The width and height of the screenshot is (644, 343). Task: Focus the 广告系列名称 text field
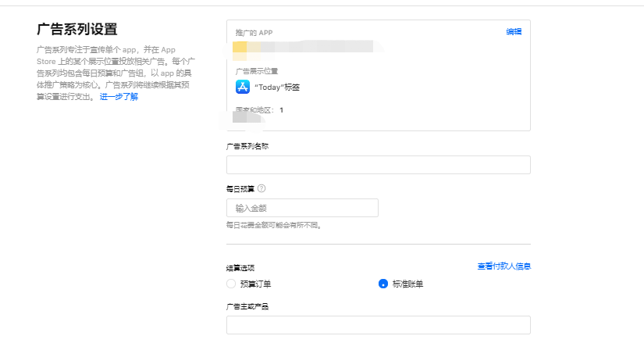[x=379, y=165]
